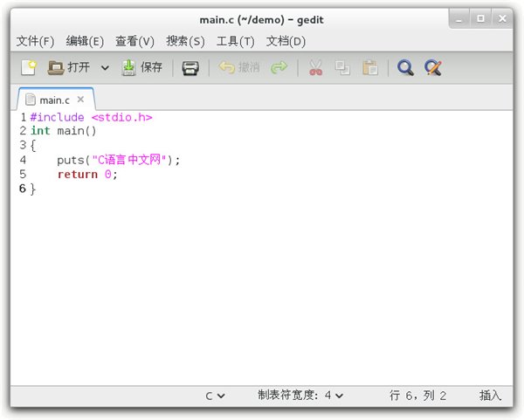This screenshot has width=524, height=420.
Task: Open the 文件(F) menu
Action: tap(35, 41)
